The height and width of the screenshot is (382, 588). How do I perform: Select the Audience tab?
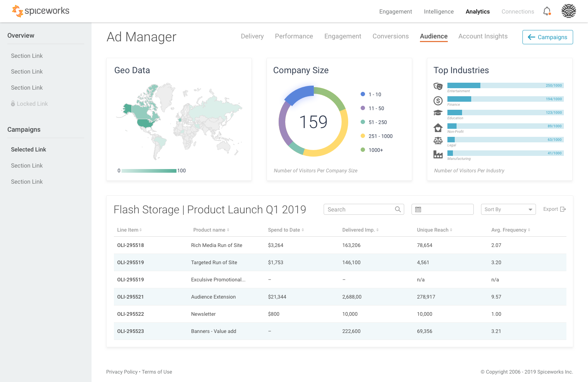tap(434, 36)
